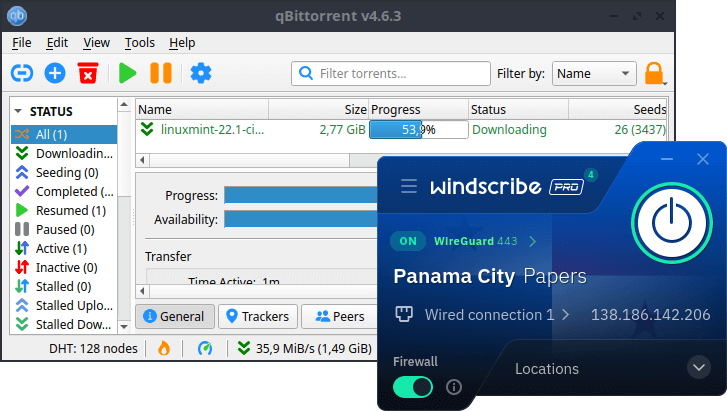The image size is (727, 411).
Task: Switch to the Peers tab
Action: click(339, 316)
